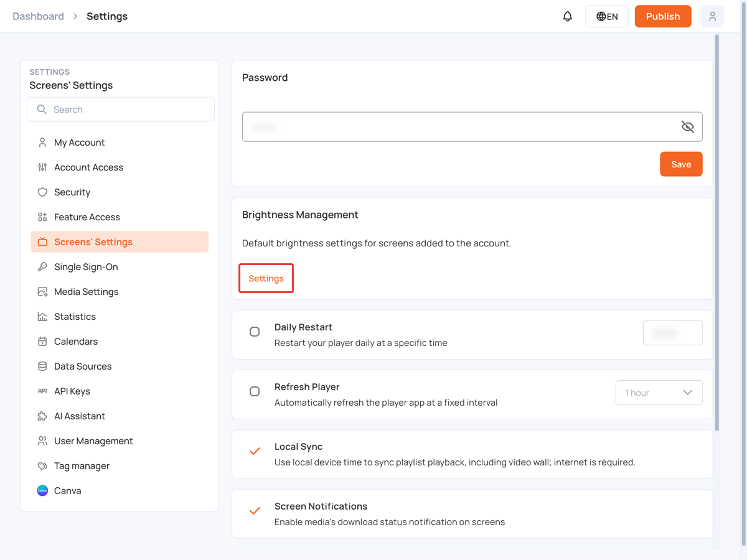Save the password
747x560 pixels.
tap(681, 164)
